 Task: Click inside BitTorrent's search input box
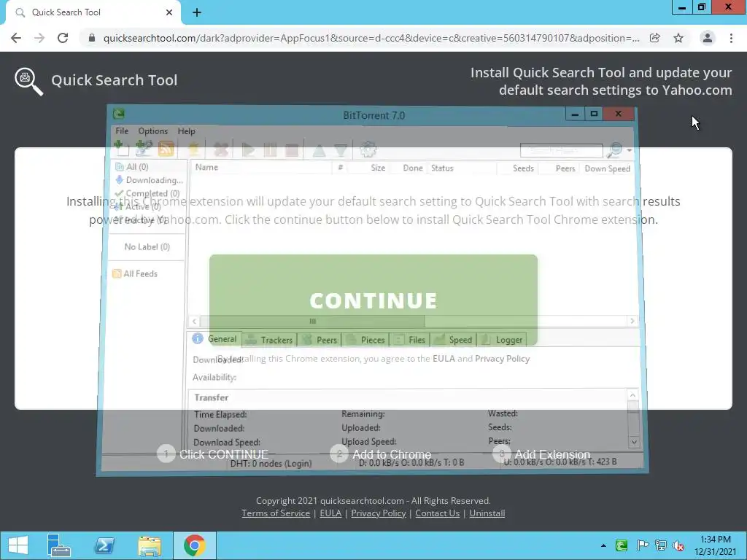(561, 150)
